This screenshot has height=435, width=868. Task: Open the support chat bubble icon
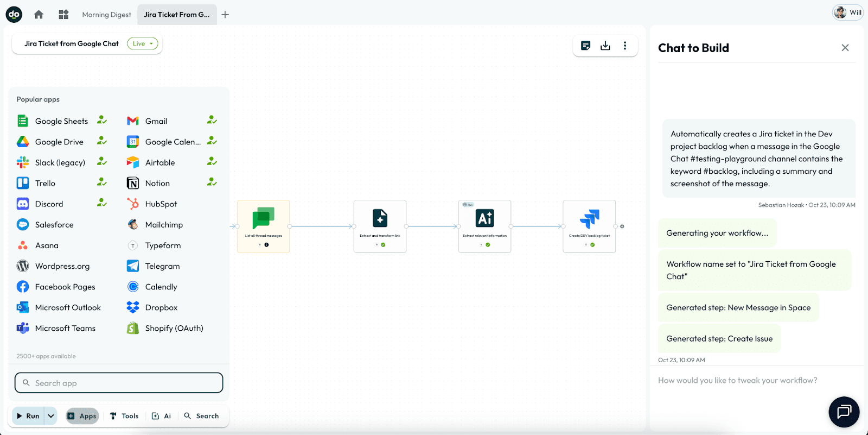point(844,412)
